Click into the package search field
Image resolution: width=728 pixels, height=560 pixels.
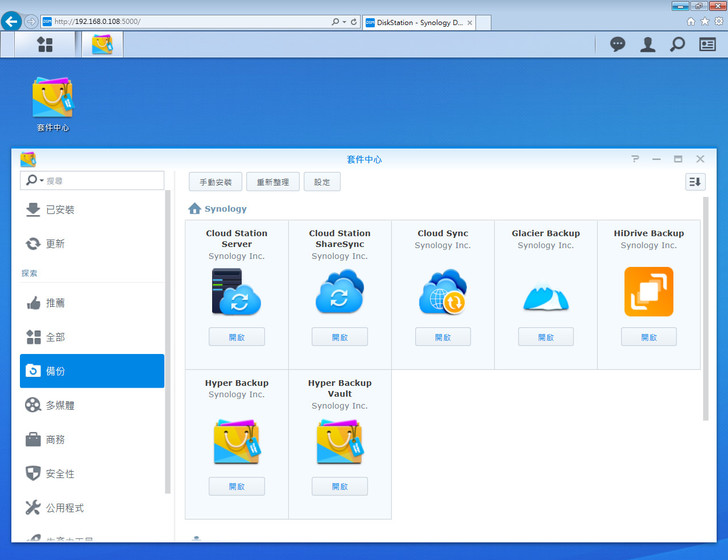tap(102, 181)
